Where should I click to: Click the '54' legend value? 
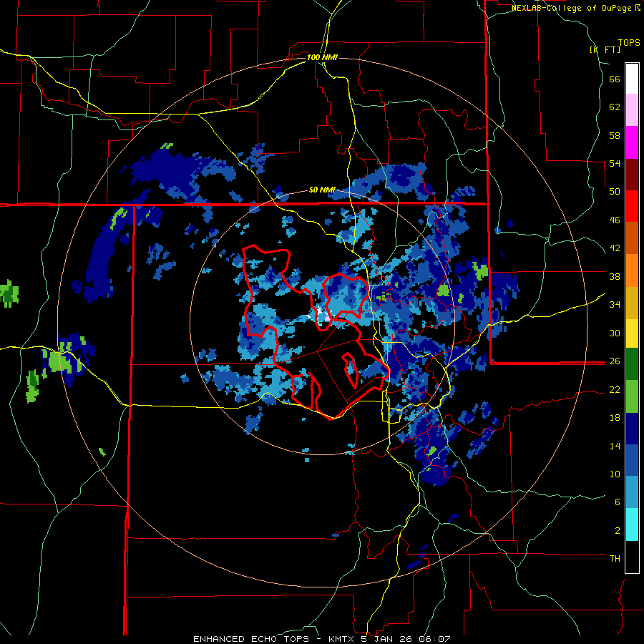615,163
